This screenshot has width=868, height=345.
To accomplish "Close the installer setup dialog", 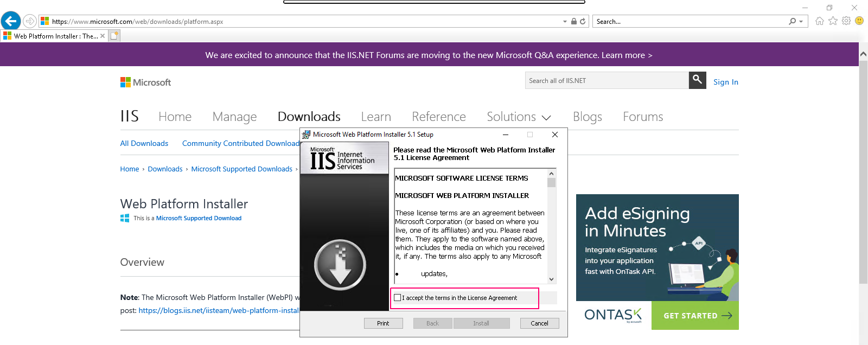I will point(554,135).
